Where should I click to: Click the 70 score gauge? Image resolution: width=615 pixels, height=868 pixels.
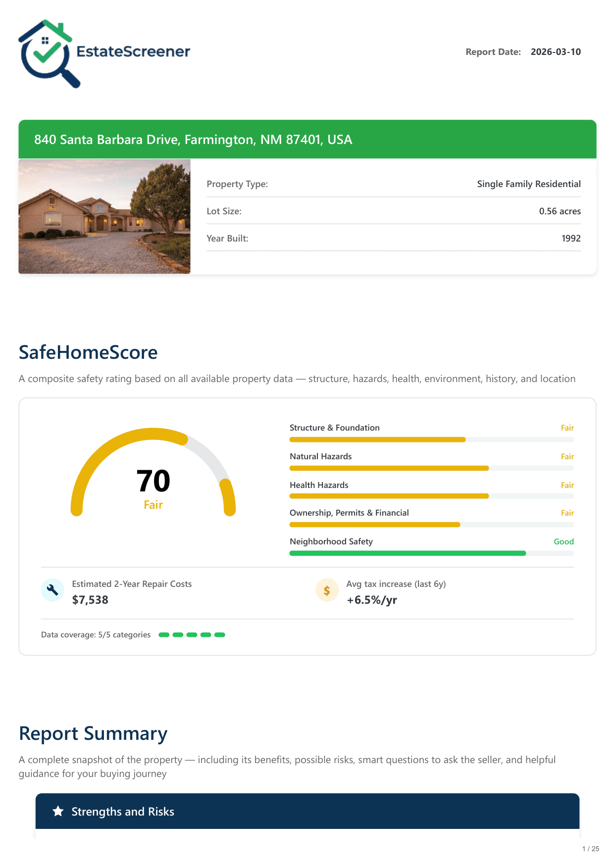pyautogui.click(x=154, y=473)
